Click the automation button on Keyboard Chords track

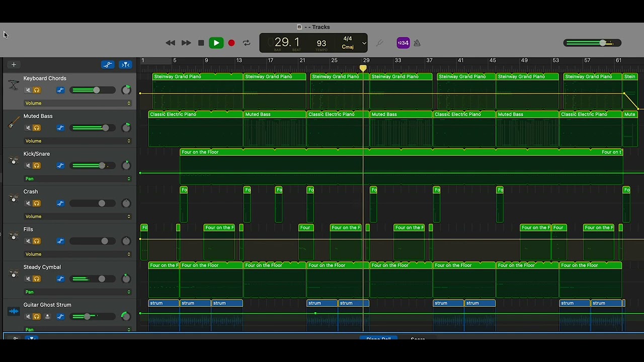click(60, 90)
